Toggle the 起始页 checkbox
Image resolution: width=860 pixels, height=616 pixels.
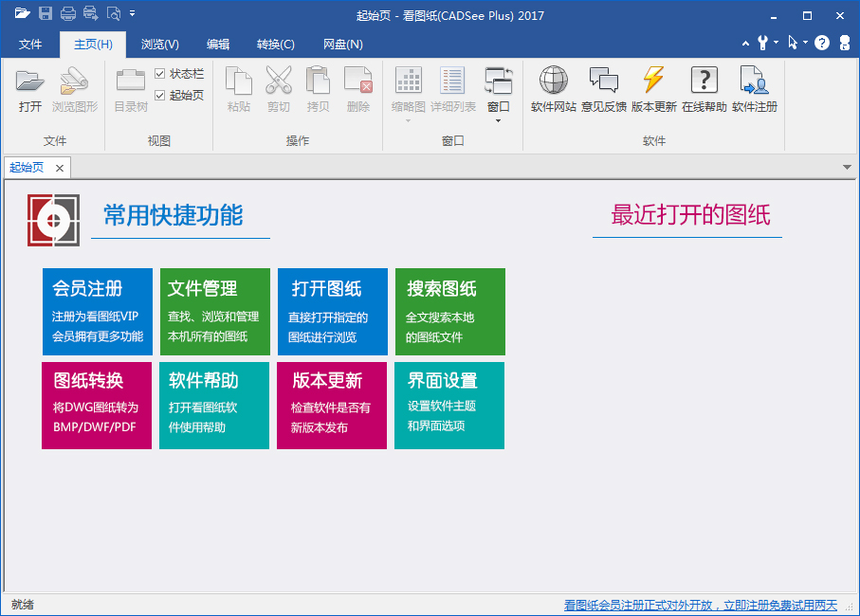[160, 95]
